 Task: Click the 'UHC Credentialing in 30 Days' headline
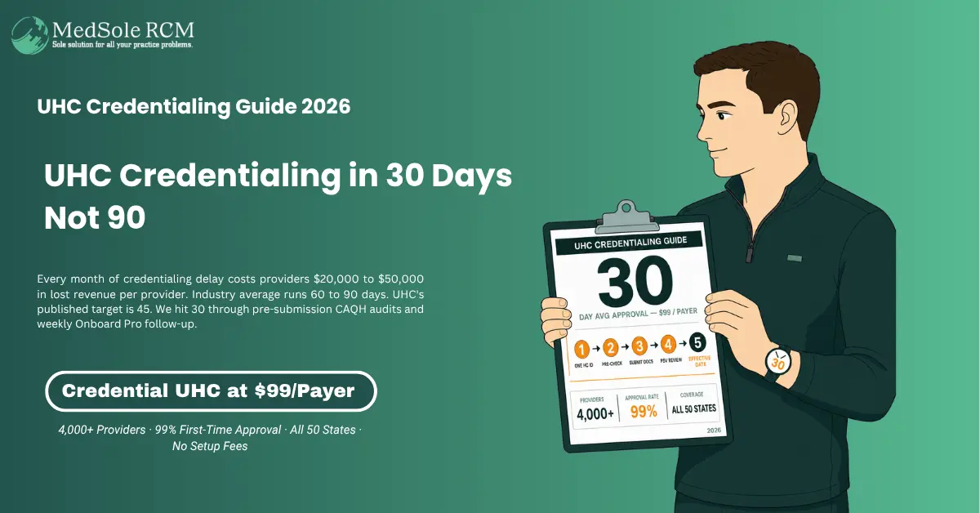click(278, 177)
